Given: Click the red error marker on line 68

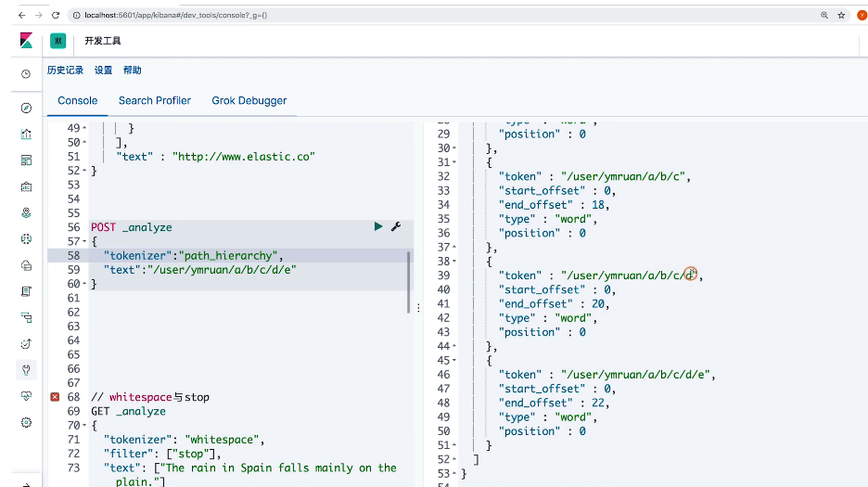Looking at the screenshot, I should point(55,397).
